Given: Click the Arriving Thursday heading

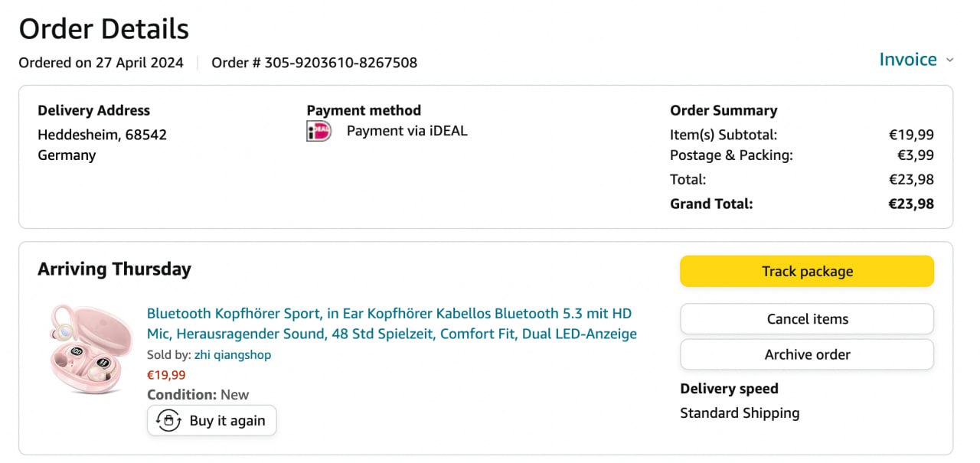Looking at the screenshot, I should tap(114, 269).
